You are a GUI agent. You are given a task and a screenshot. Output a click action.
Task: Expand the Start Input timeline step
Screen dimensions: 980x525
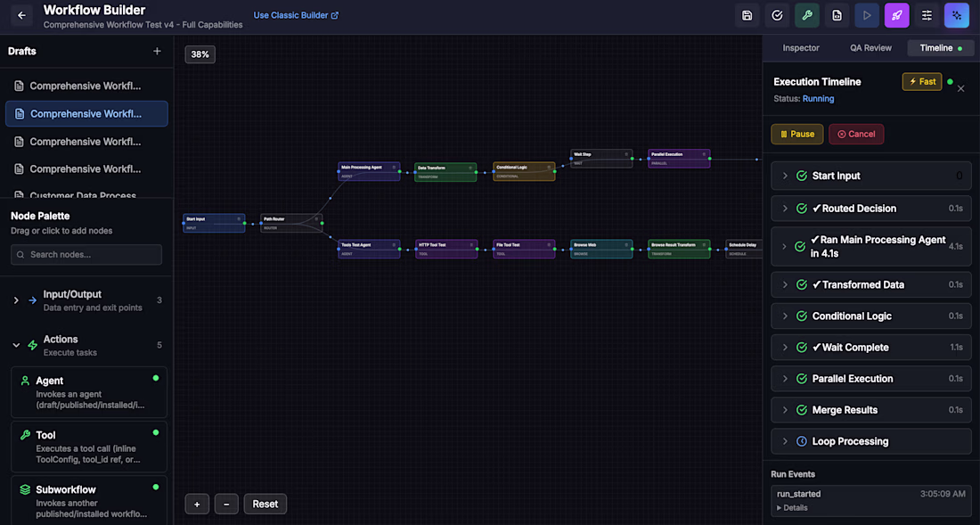coord(871,176)
